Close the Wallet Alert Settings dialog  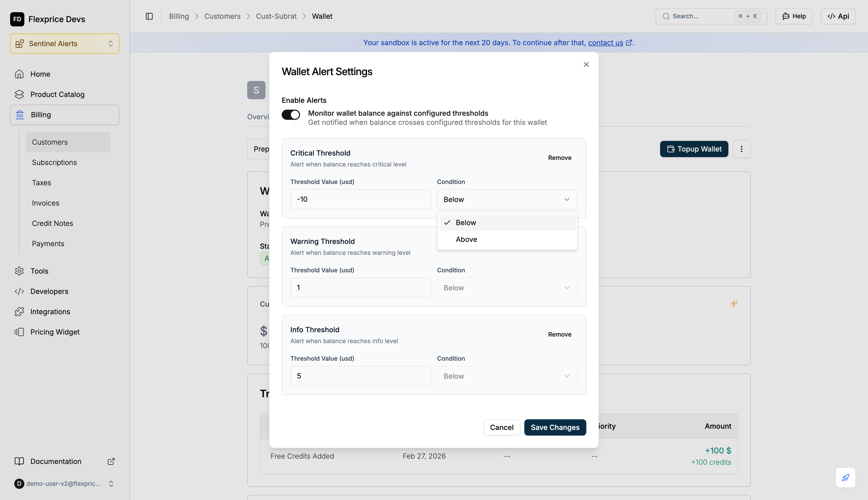pos(586,64)
